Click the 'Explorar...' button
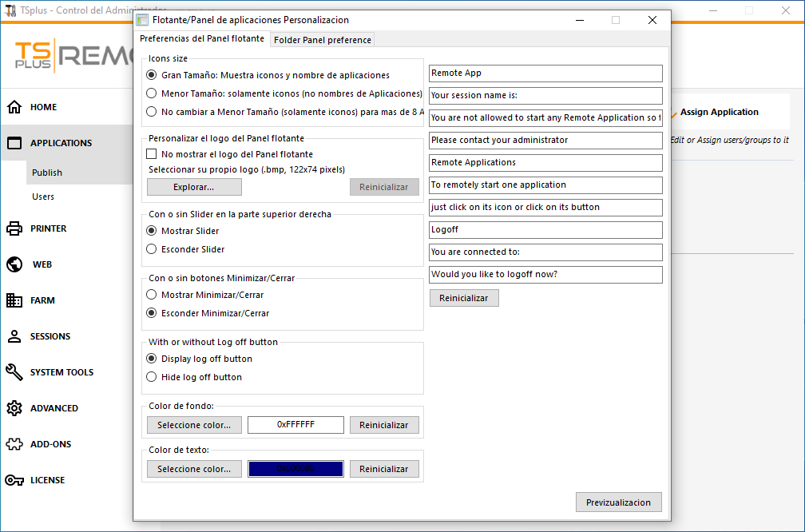Image resolution: width=805 pixels, height=532 pixels. click(x=194, y=187)
